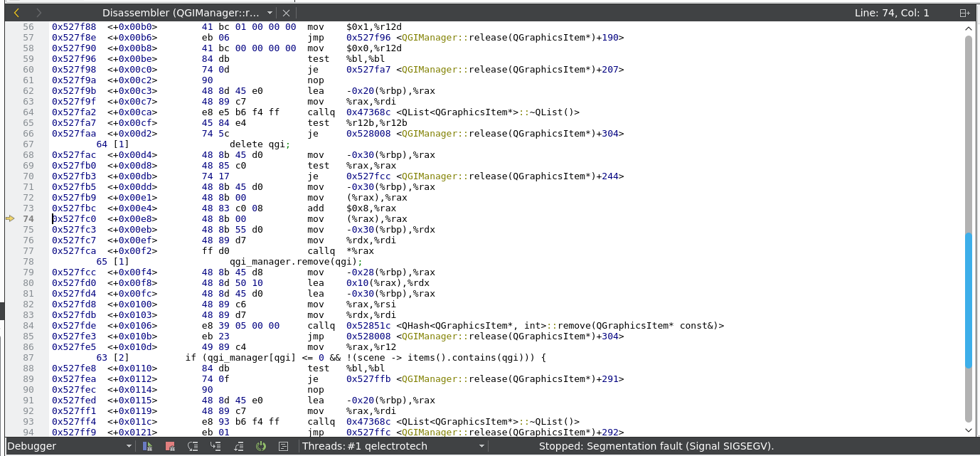The image size is (980, 456).
Task: Click the Step Into icon
Action: 215,446
